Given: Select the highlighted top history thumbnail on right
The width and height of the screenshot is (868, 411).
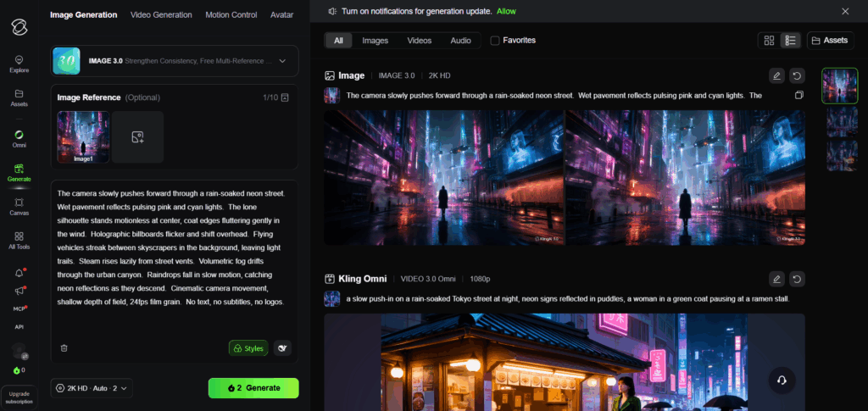Looking at the screenshot, I should point(839,86).
